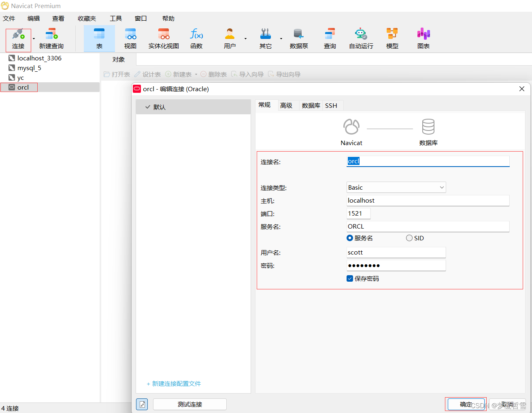Open the Charts (图表) toolbar icon
Screen dimensions: 532x413
click(423, 39)
